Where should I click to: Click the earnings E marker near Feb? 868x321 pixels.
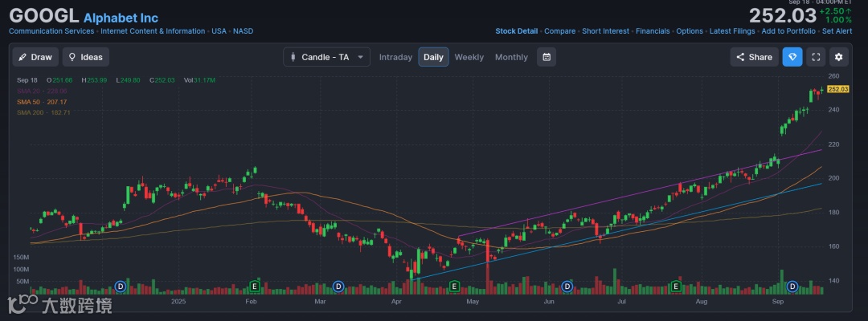255,286
